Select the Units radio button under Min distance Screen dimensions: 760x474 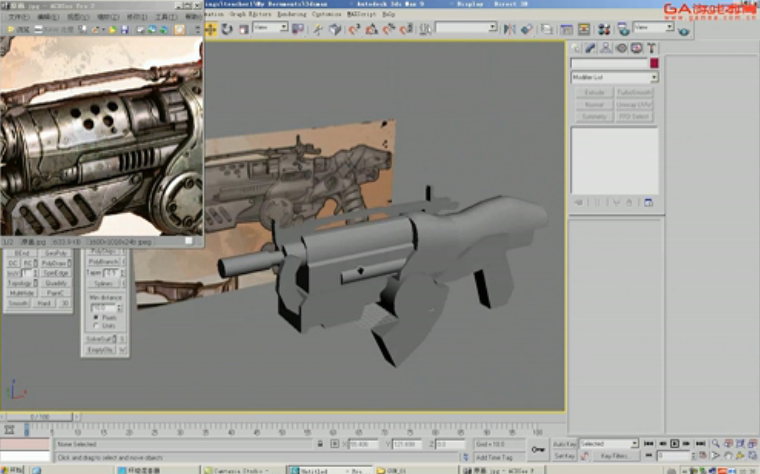[96, 326]
